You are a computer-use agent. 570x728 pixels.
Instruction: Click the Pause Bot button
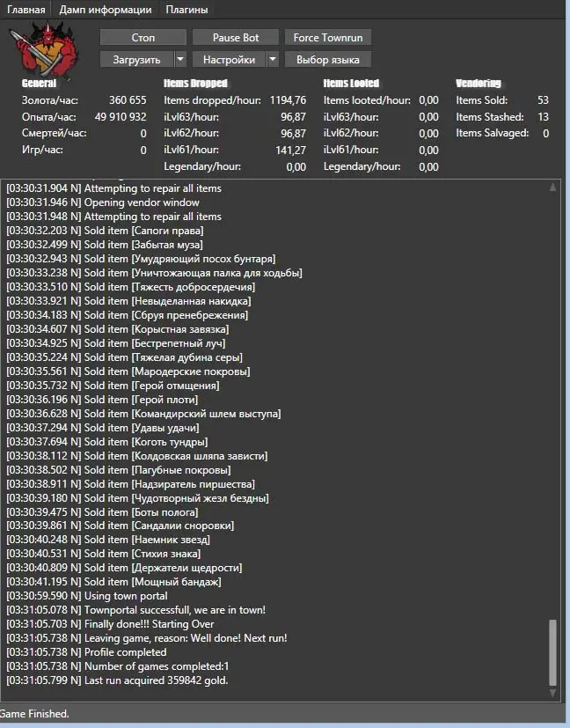[236, 38]
